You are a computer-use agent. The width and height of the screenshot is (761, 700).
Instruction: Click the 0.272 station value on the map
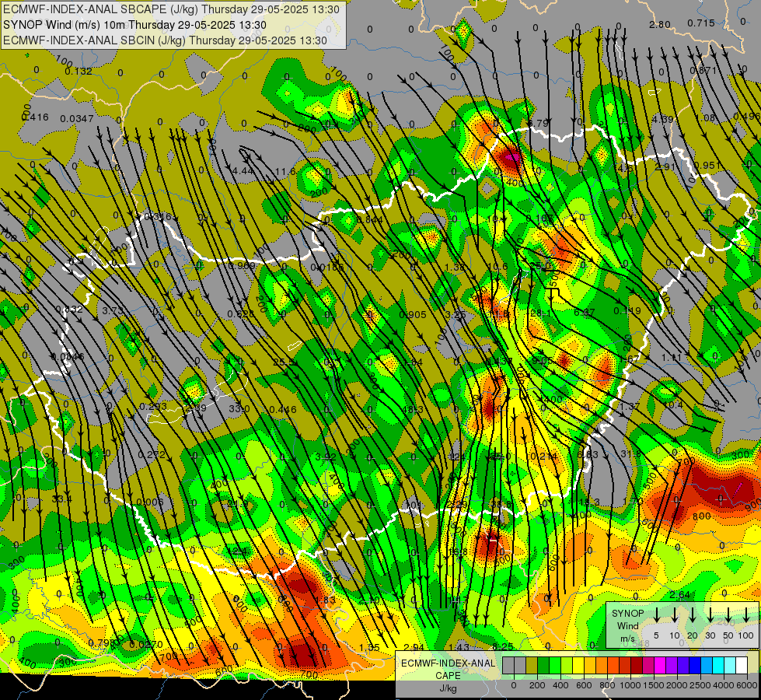point(152,455)
